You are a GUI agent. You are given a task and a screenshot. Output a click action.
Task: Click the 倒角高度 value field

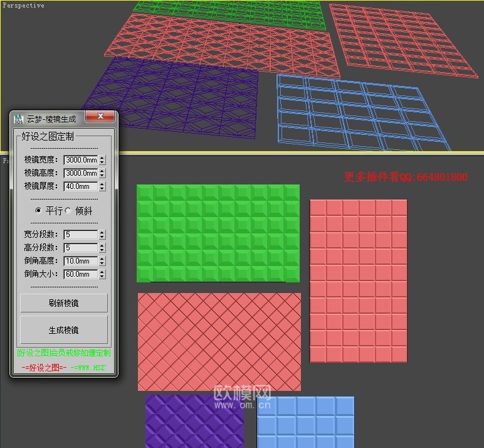81,261
